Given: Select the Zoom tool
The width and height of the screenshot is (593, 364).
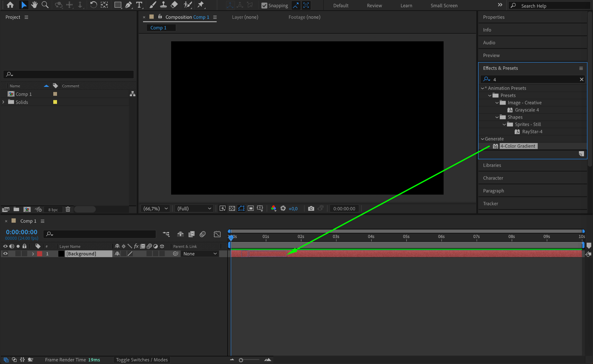Looking at the screenshot, I should click(45, 5).
